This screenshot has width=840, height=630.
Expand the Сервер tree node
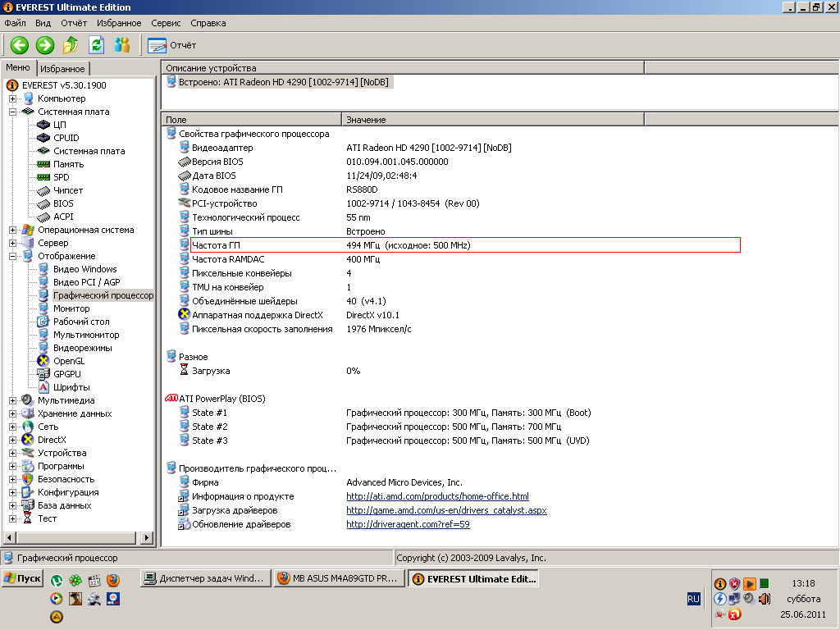[12, 243]
